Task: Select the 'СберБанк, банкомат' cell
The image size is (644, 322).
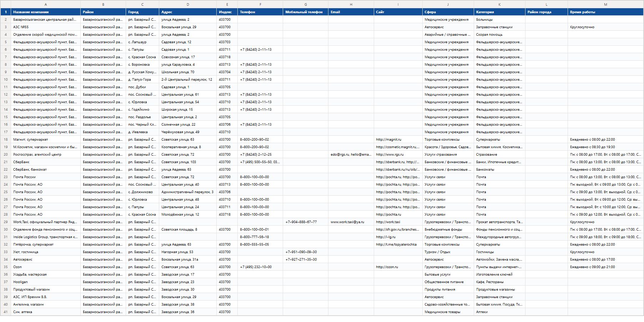Action: pos(46,170)
